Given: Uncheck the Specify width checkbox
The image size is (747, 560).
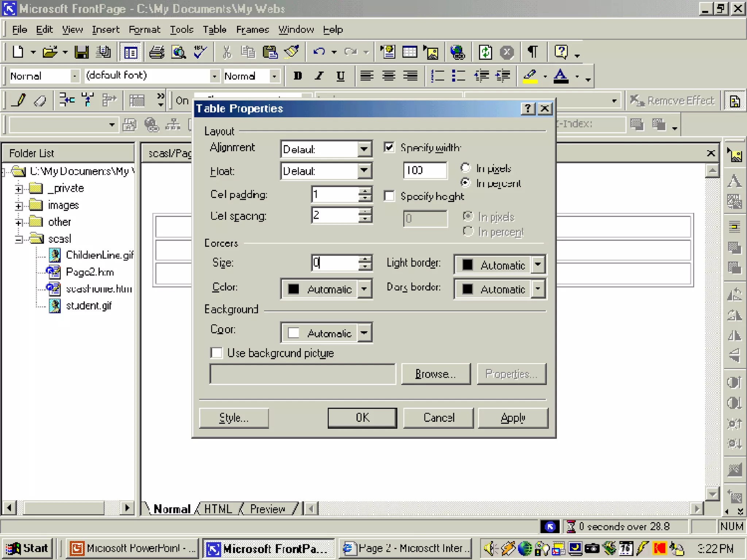Looking at the screenshot, I should point(389,147).
